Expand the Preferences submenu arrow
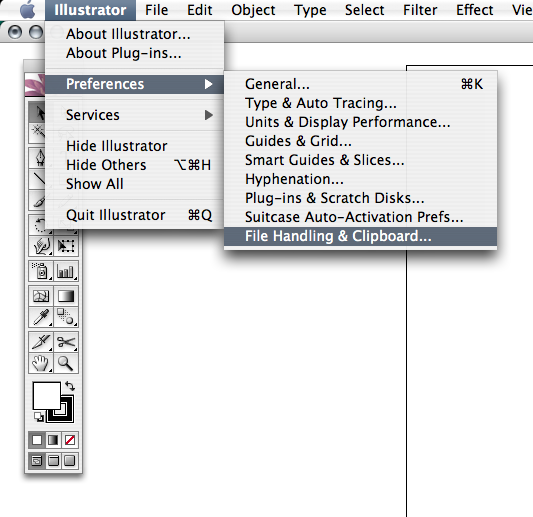The image size is (533, 517). click(x=209, y=84)
